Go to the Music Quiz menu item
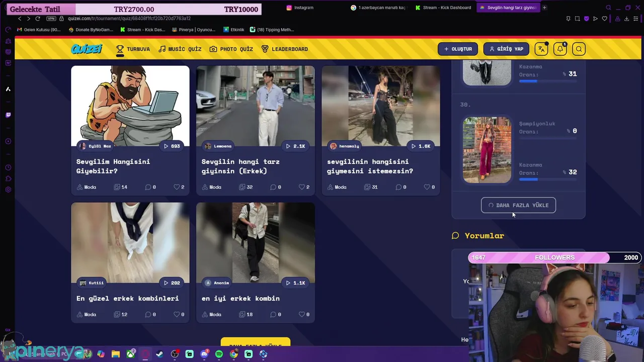The width and height of the screenshot is (644, 362). 180,49
